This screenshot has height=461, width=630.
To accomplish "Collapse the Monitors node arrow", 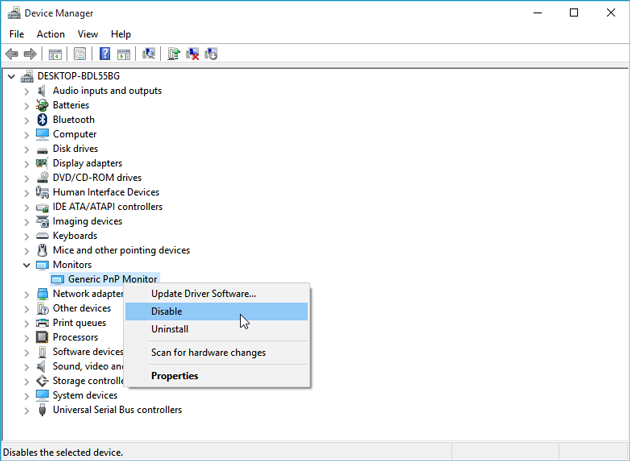I will (x=27, y=265).
